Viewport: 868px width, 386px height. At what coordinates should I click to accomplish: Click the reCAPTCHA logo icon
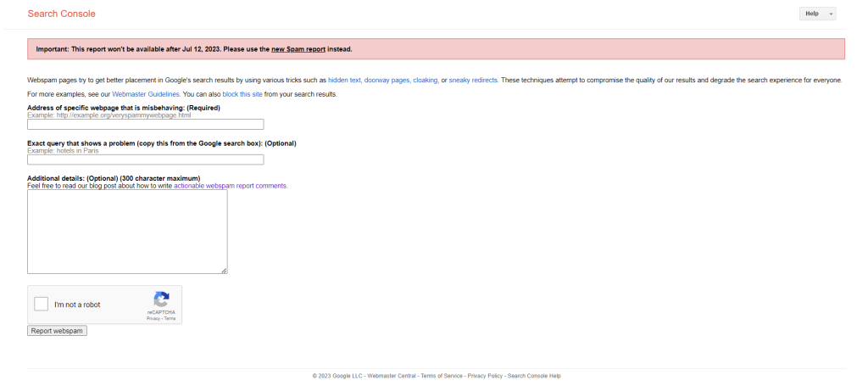pyautogui.click(x=161, y=299)
